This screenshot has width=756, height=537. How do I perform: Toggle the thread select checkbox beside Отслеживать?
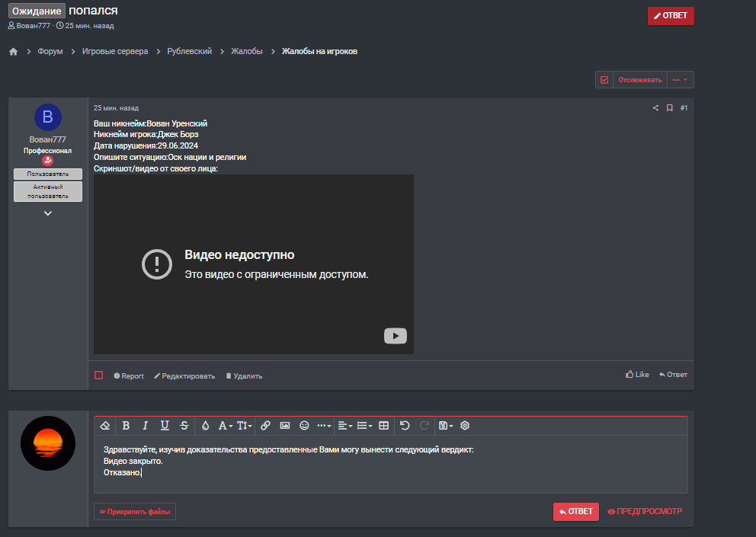604,80
